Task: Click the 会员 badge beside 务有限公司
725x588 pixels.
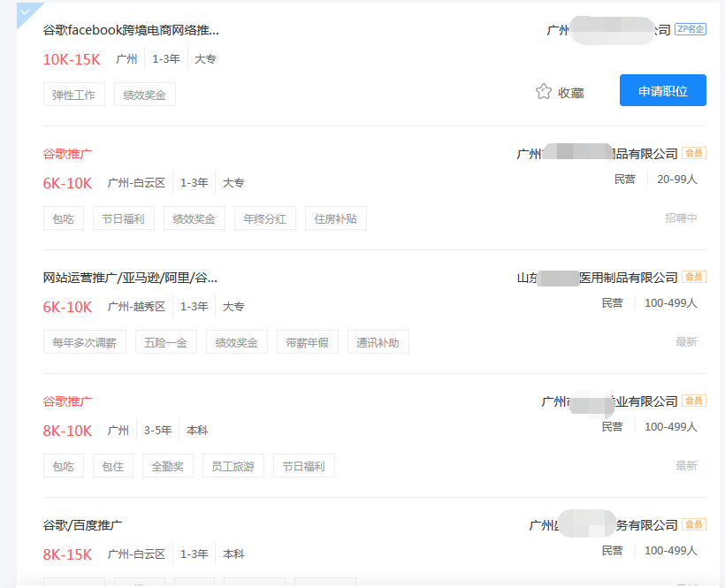Action: click(x=693, y=524)
